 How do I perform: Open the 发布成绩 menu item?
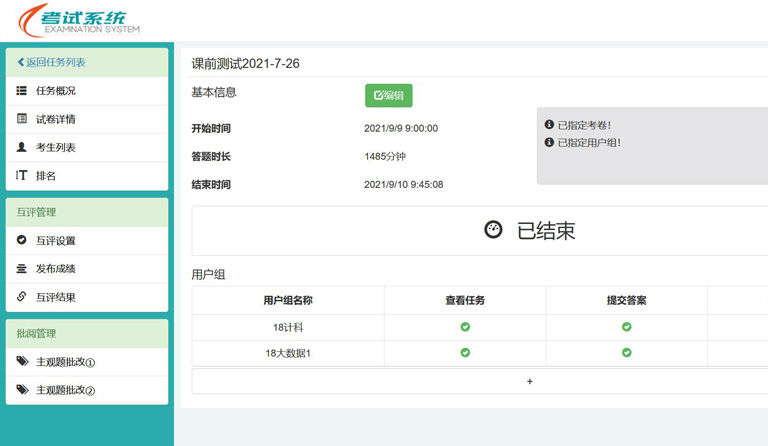click(55, 269)
